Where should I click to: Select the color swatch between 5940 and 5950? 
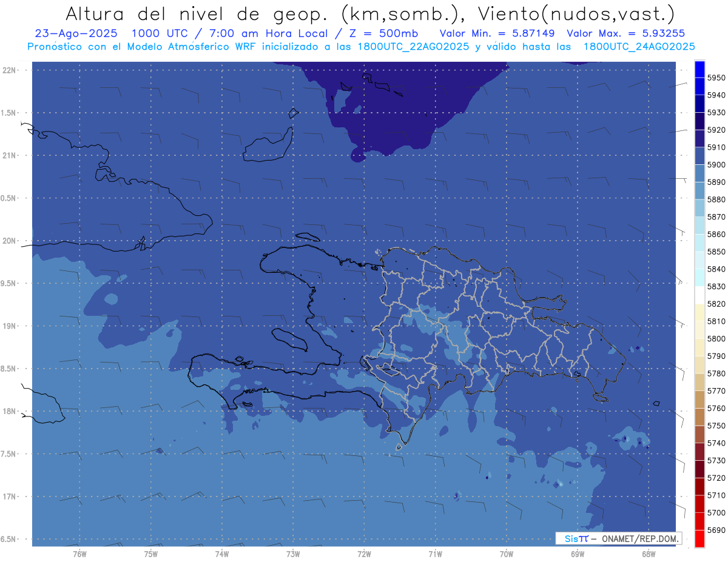[699, 87]
